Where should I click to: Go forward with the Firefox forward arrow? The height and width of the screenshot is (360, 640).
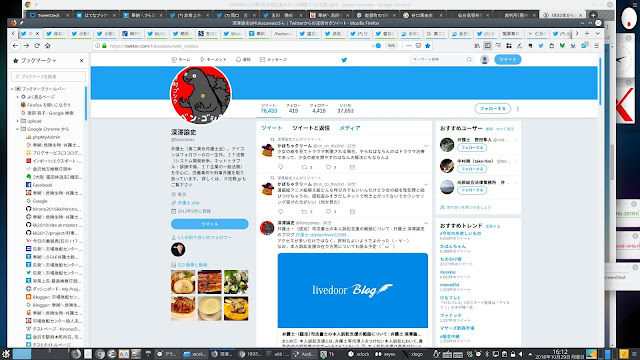click(x=26, y=46)
